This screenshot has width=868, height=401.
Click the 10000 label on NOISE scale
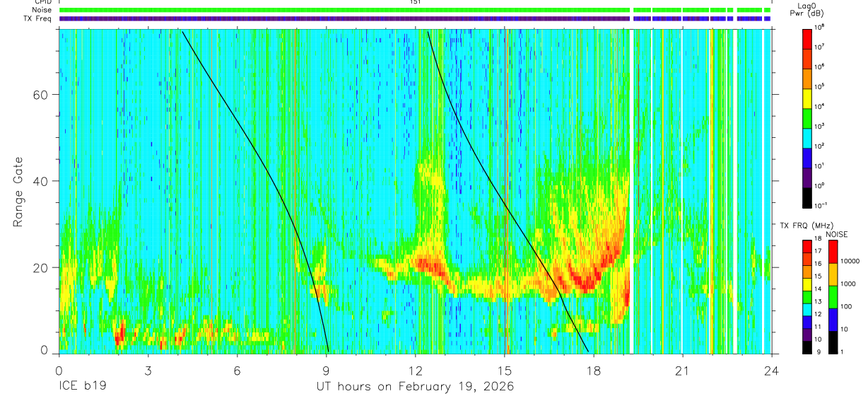pyautogui.click(x=850, y=261)
